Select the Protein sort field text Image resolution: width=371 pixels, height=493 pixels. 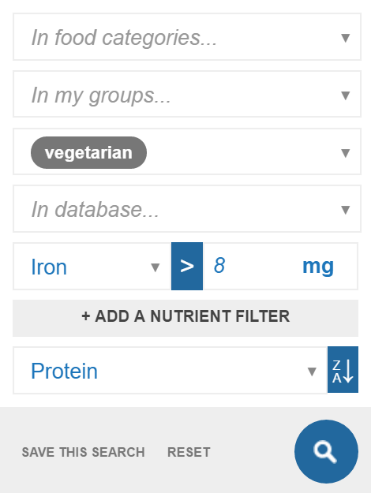(64, 371)
